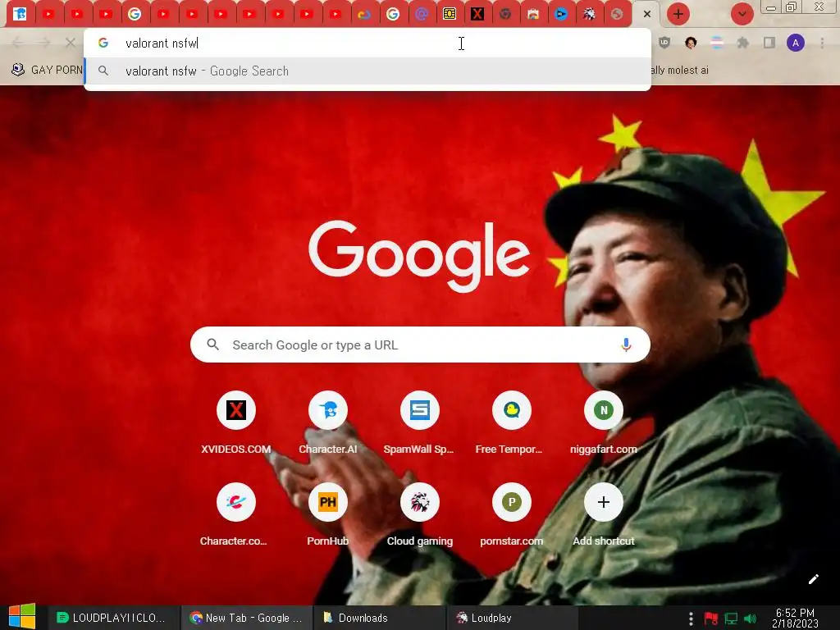840x630 pixels.
Task: Start voice search with the microphone icon
Action: (626, 345)
